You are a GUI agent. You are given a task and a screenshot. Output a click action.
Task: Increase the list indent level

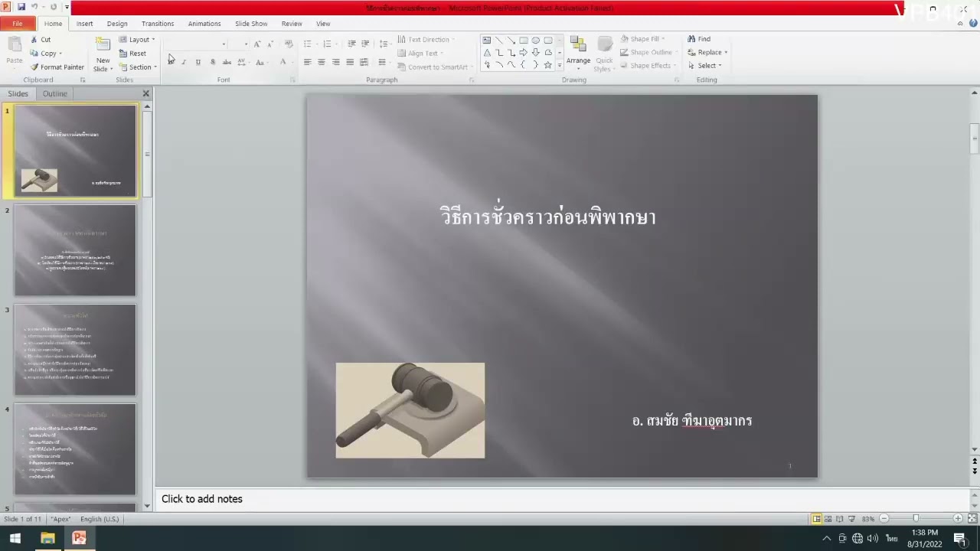365,44
